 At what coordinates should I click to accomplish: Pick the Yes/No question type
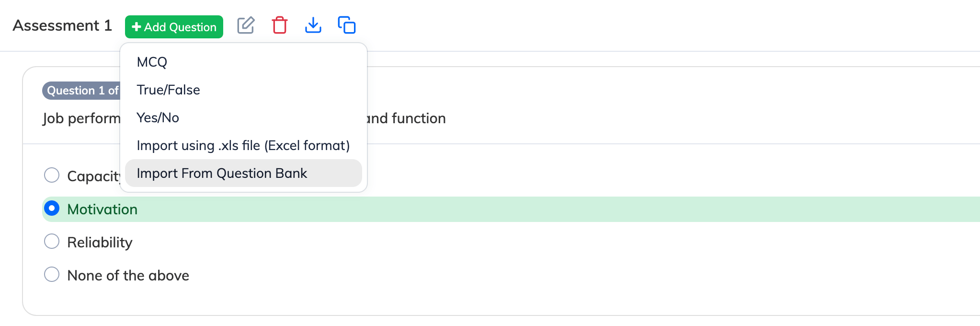click(x=158, y=118)
